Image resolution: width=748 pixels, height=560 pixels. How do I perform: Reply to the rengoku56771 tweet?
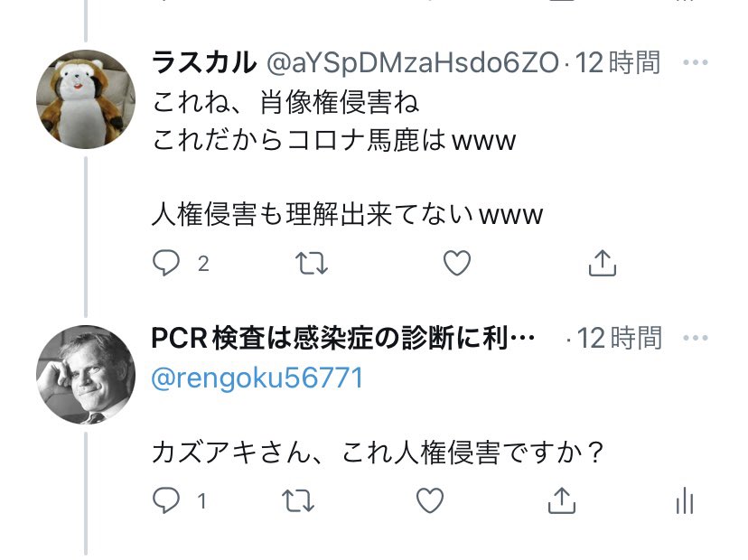click(x=166, y=500)
